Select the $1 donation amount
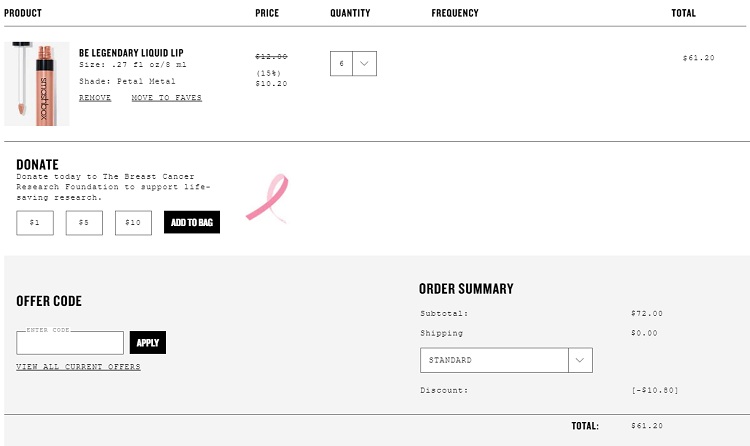The image size is (750, 446). [x=35, y=223]
